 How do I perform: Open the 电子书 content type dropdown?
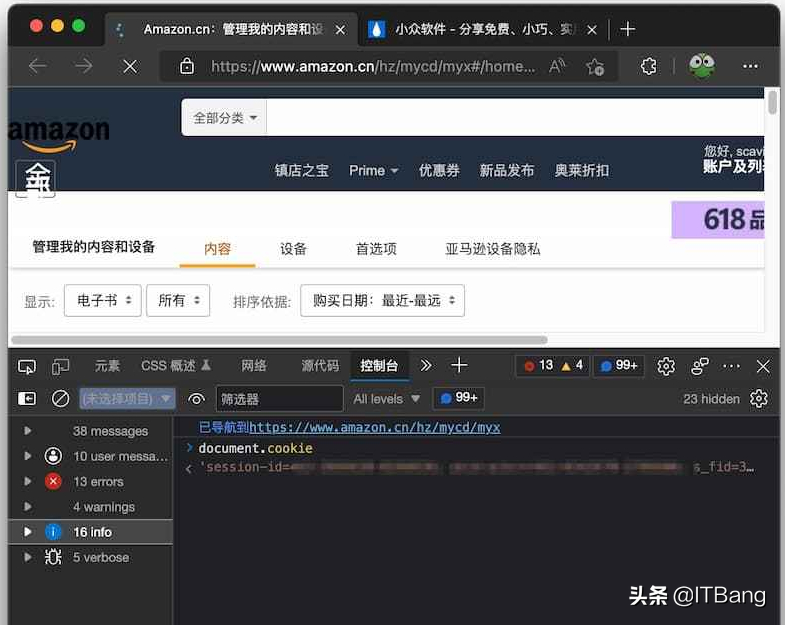pos(103,300)
